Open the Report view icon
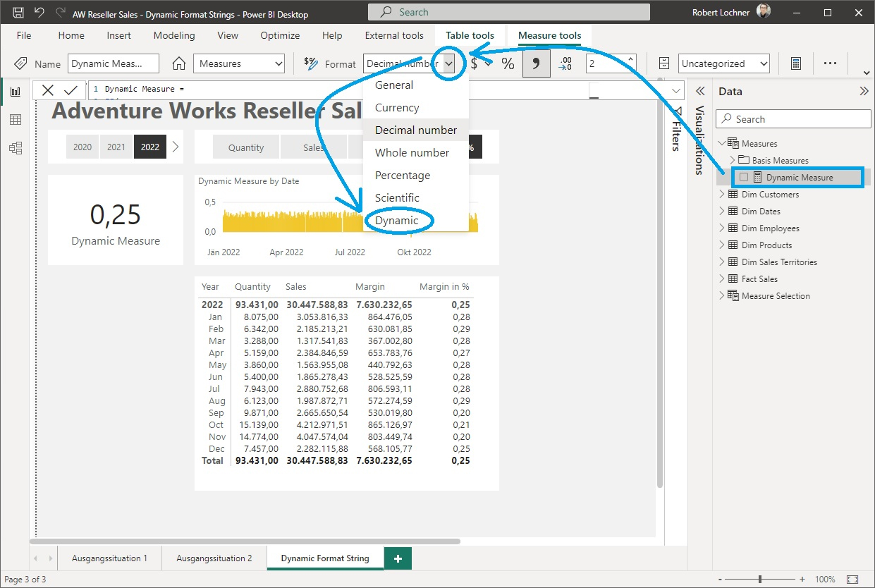The height and width of the screenshot is (588, 875). point(15,92)
